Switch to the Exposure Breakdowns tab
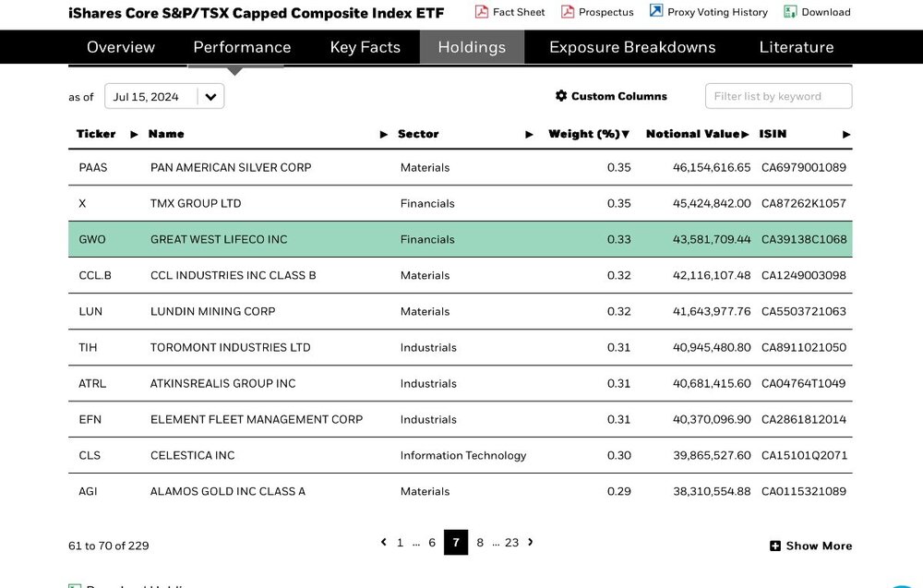The width and height of the screenshot is (923, 588). [632, 47]
